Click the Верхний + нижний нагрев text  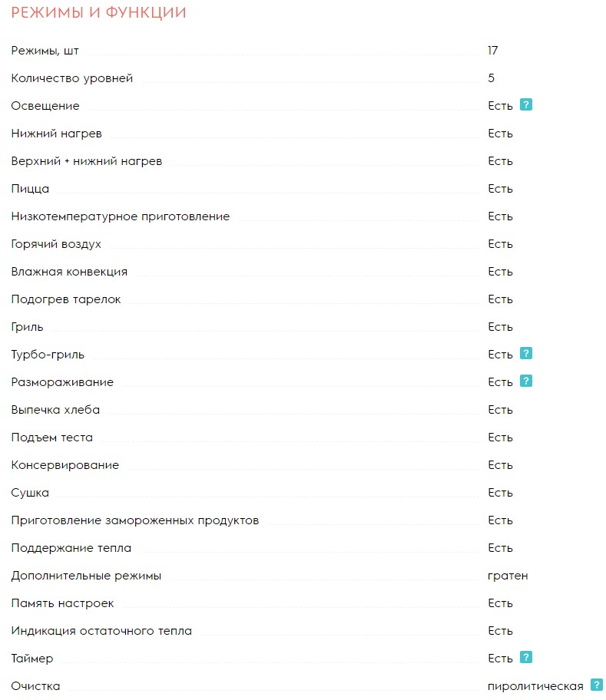pos(87,161)
